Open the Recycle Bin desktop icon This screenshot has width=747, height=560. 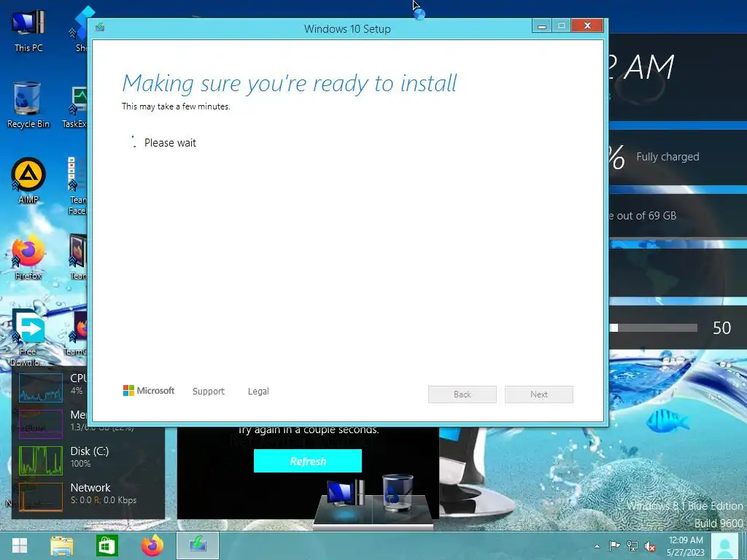(28, 105)
